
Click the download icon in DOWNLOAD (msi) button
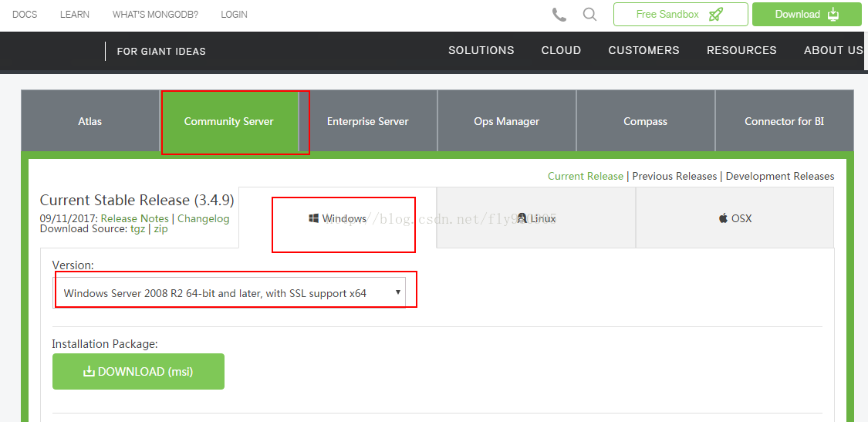tap(89, 372)
